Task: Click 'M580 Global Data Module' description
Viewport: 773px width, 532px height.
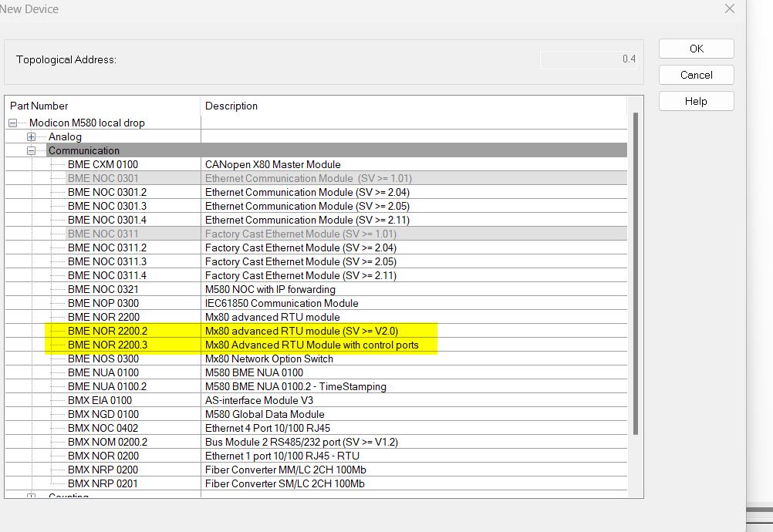Action: pyautogui.click(x=265, y=414)
